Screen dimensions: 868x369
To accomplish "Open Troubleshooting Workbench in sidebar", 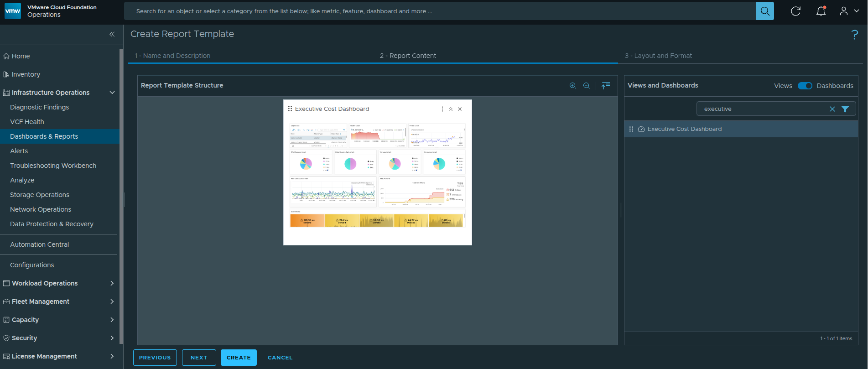I will [53, 166].
